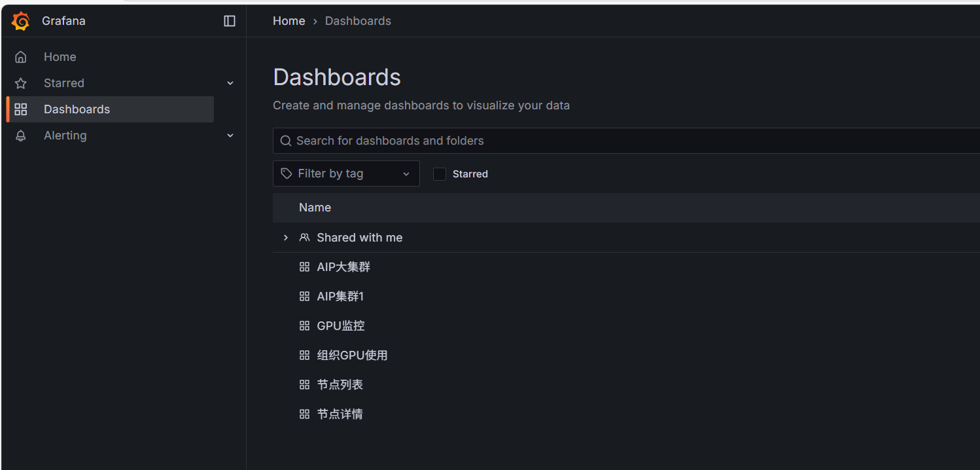Click the dashboard icon beside GPU监控
The width and height of the screenshot is (980, 470).
coord(304,326)
